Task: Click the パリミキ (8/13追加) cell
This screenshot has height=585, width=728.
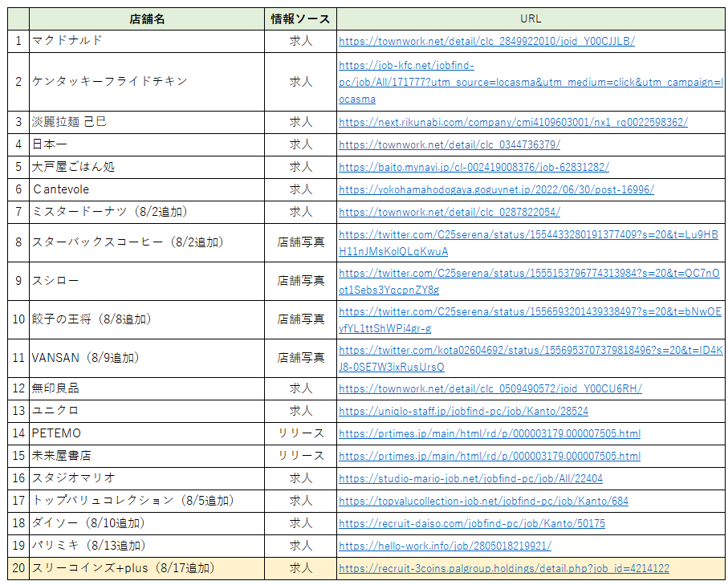Action: point(147,546)
